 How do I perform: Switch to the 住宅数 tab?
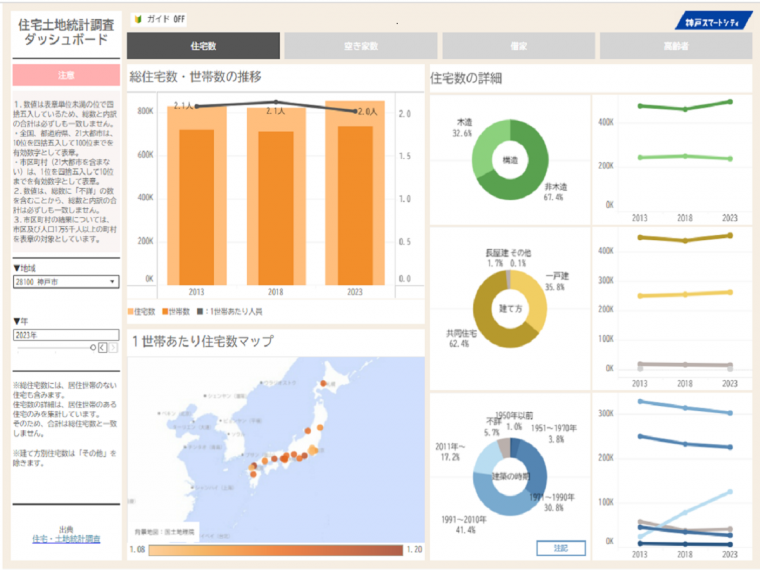tap(203, 46)
